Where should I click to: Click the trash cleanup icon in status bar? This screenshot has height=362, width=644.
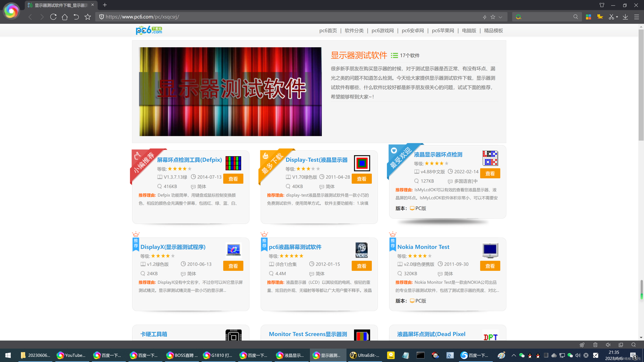[595, 345]
